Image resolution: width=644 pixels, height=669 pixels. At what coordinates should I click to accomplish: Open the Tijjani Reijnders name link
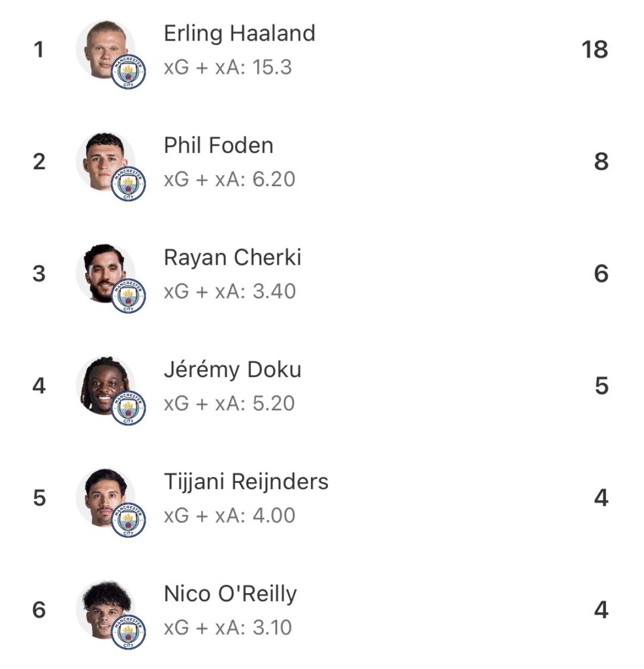click(x=246, y=482)
